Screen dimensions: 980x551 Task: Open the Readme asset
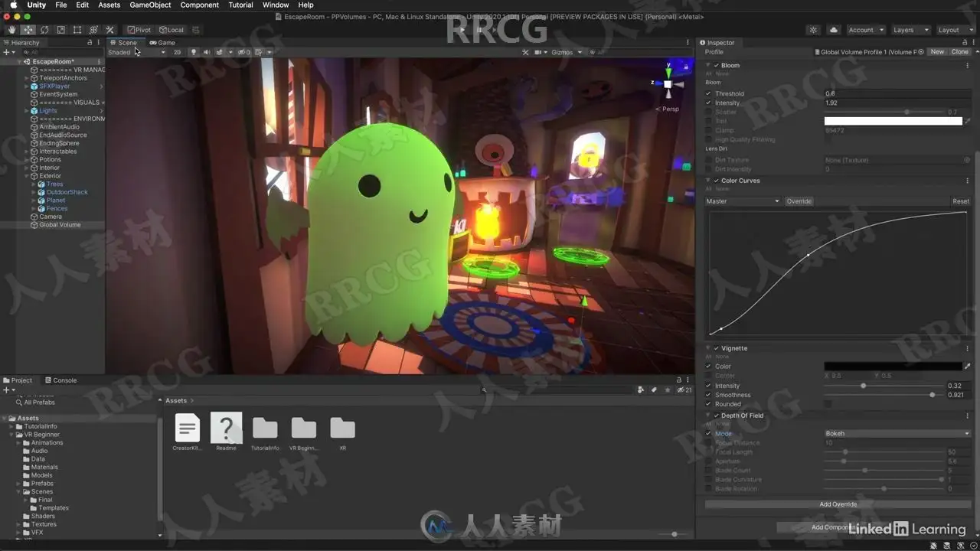pos(226,432)
